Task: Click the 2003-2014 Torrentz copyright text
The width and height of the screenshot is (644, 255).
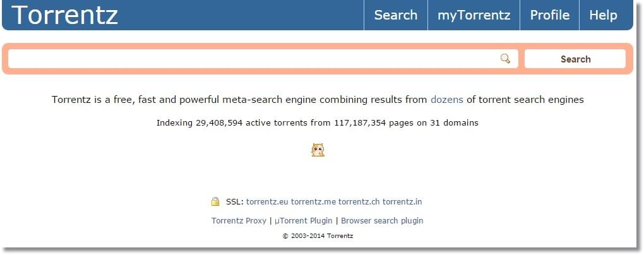Action: click(x=318, y=236)
